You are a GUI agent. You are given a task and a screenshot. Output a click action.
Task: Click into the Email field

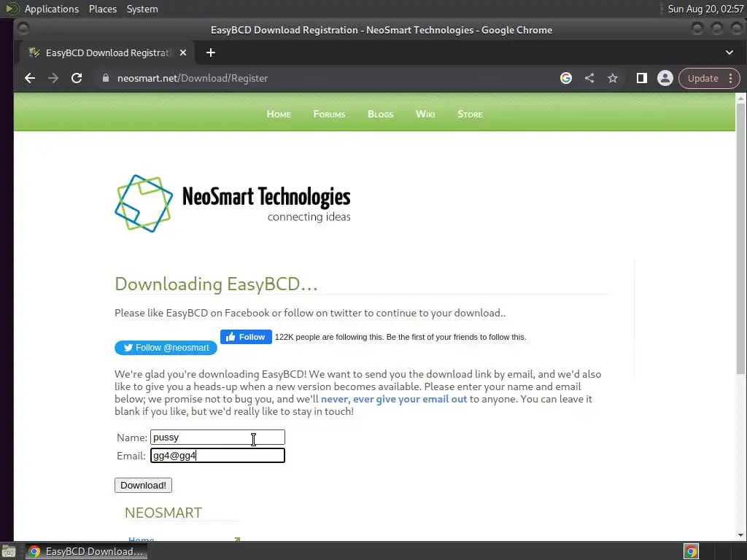tap(217, 456)
